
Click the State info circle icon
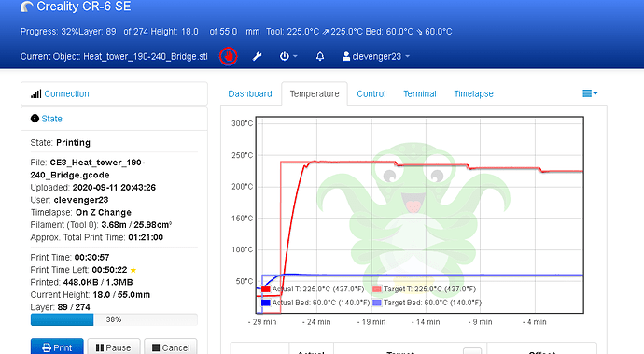point(35,119)
